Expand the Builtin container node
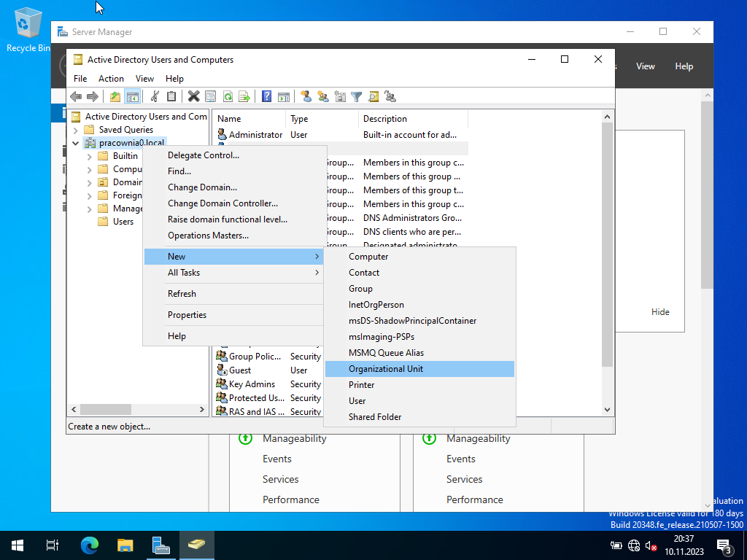 click(90, 156)
